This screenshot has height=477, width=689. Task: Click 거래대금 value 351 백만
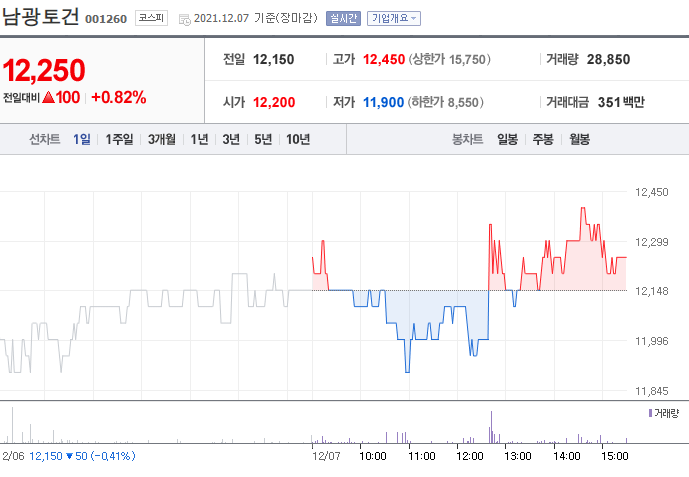(621, 102)
